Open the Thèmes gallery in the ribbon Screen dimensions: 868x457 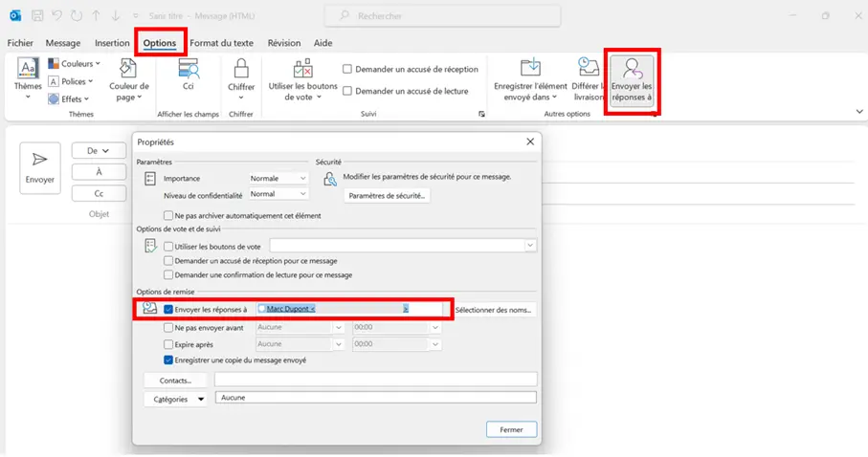pyautogui.click(x=28, y=79)
